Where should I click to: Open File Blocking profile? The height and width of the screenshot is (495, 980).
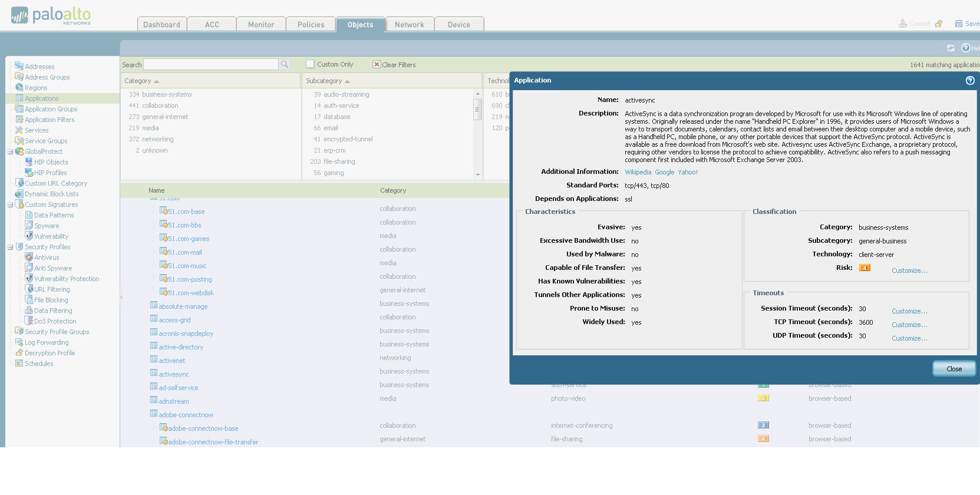51,300
